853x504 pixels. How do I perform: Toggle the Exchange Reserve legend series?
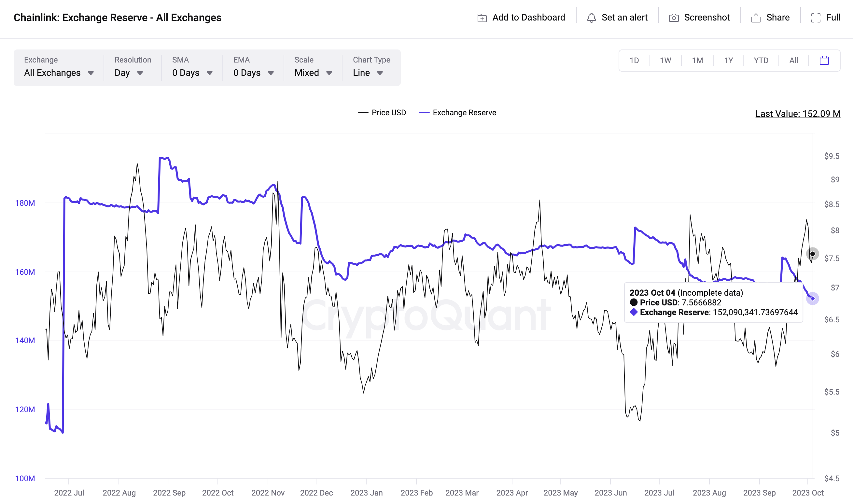(458, 113)
